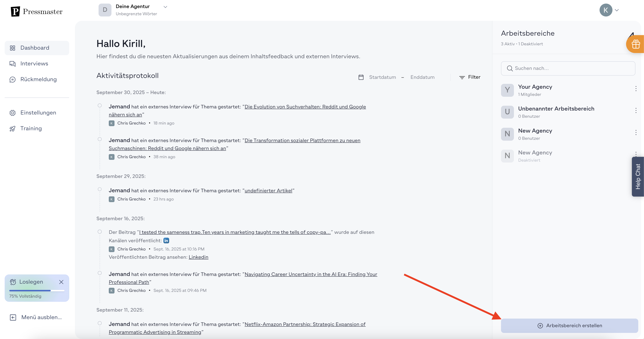Set the Enddatum field

pos(423,77)
